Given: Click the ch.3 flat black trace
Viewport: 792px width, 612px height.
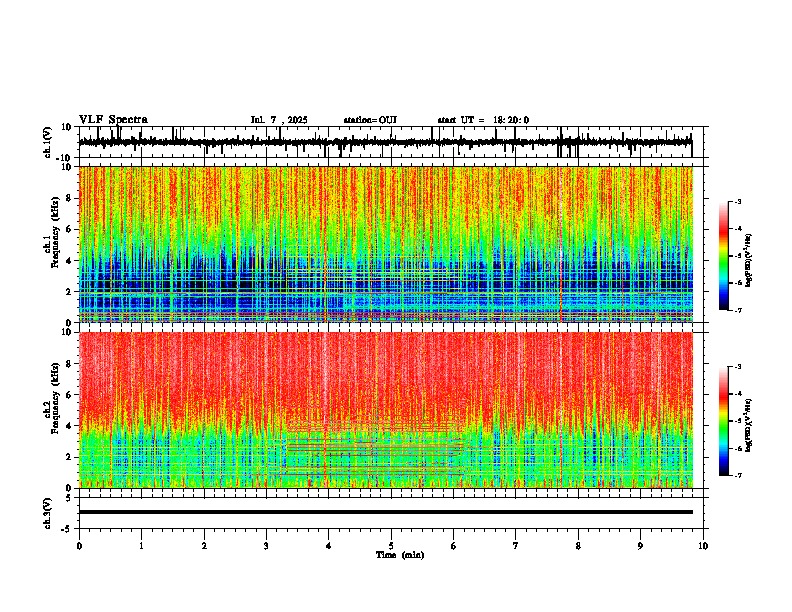Looking at the screenshot, I should [385, 512].
